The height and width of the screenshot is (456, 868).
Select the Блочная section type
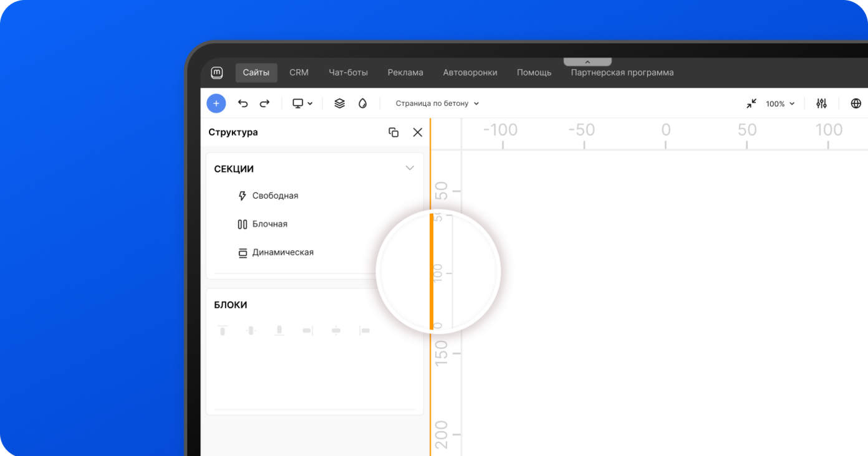[x=263, y=224]
